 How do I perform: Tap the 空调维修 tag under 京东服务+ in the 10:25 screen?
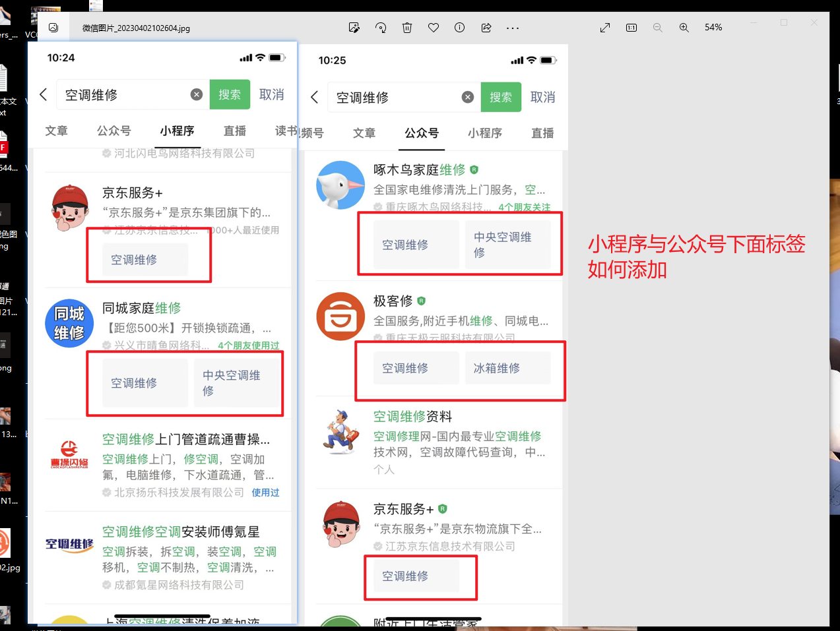tap(416, 576)
